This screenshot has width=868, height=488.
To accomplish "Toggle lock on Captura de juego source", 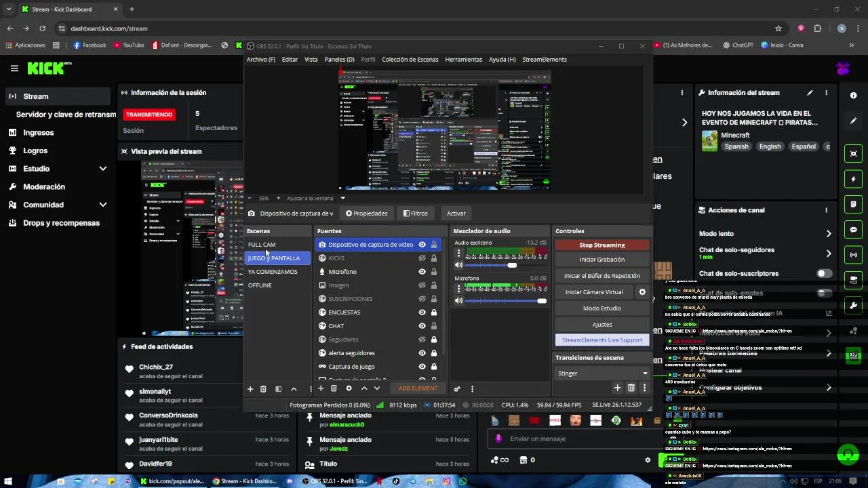I will coord(434,367).
